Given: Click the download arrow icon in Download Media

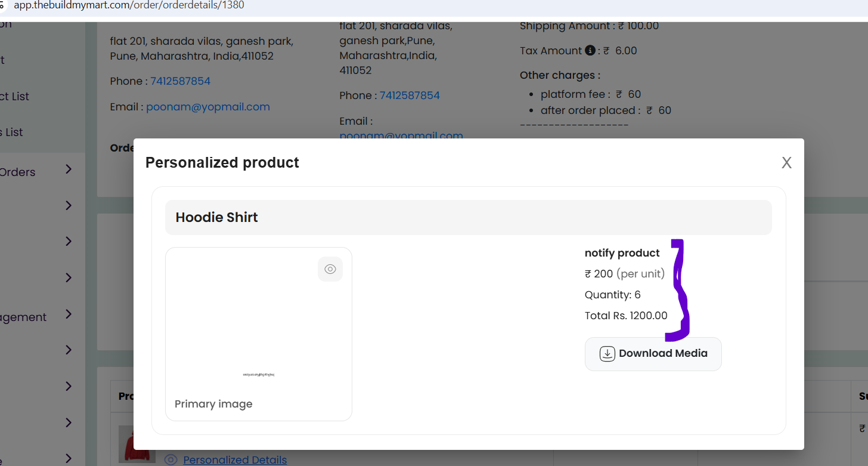Looking at the screenshot, I should coord(607,354).
